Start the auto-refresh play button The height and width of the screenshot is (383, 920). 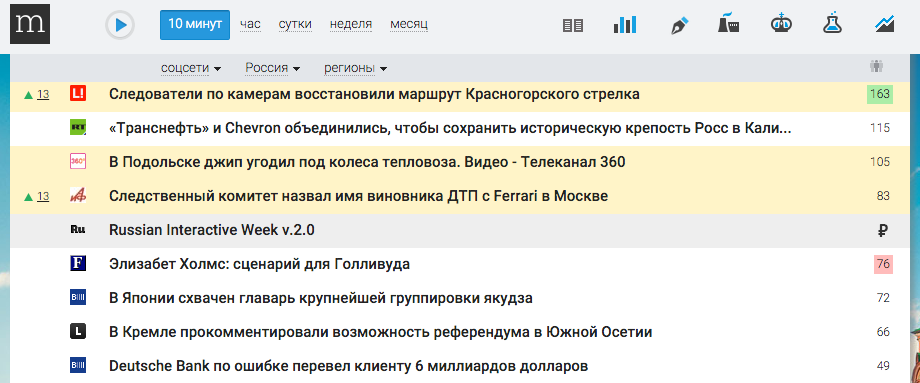pyautogui.click(x=120, y=25)
